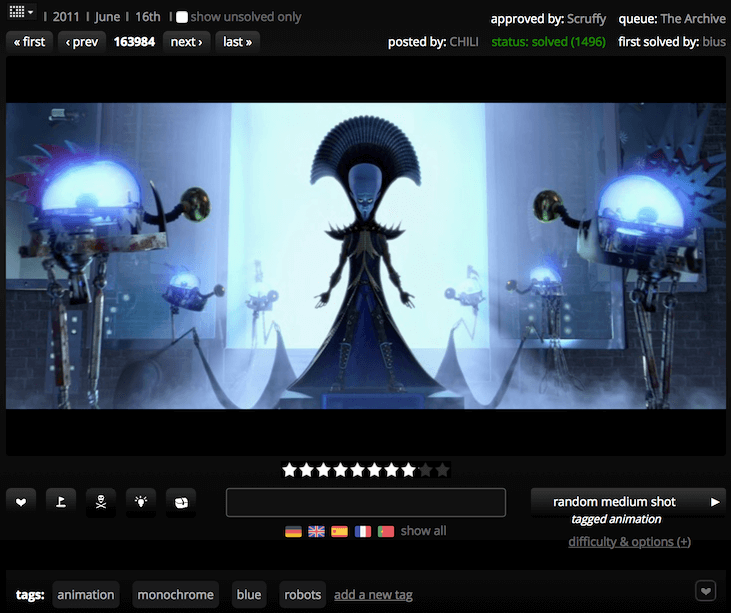Image resolution: width=731 pixels, height=613 pixels.
Task: Expand the heart dropdown in tags bar
Action: (706, 592)
